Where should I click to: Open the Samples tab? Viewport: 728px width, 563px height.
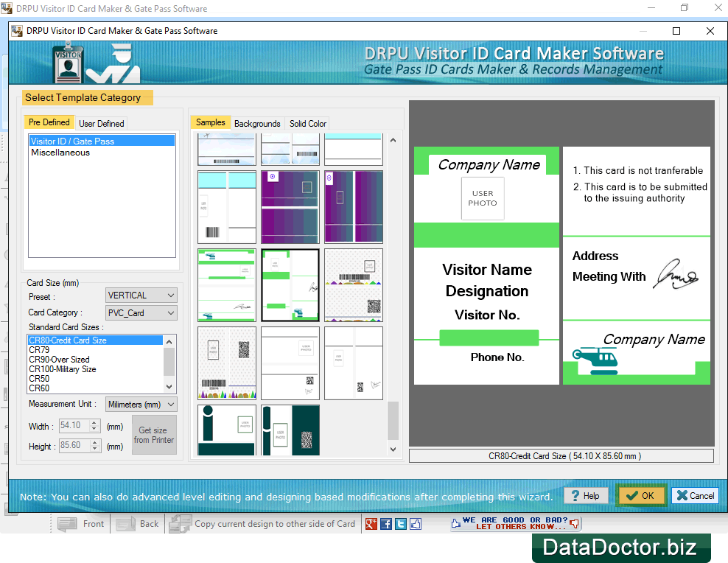pos(210,122)
